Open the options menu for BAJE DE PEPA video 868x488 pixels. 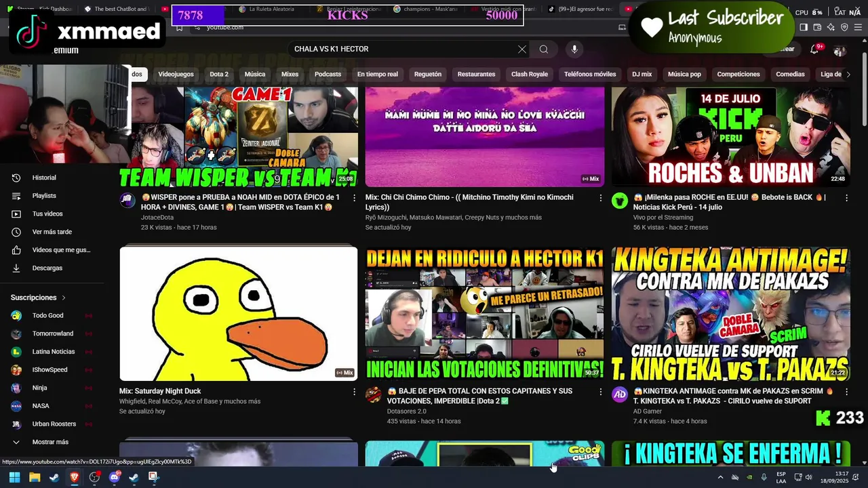(600, 392)
